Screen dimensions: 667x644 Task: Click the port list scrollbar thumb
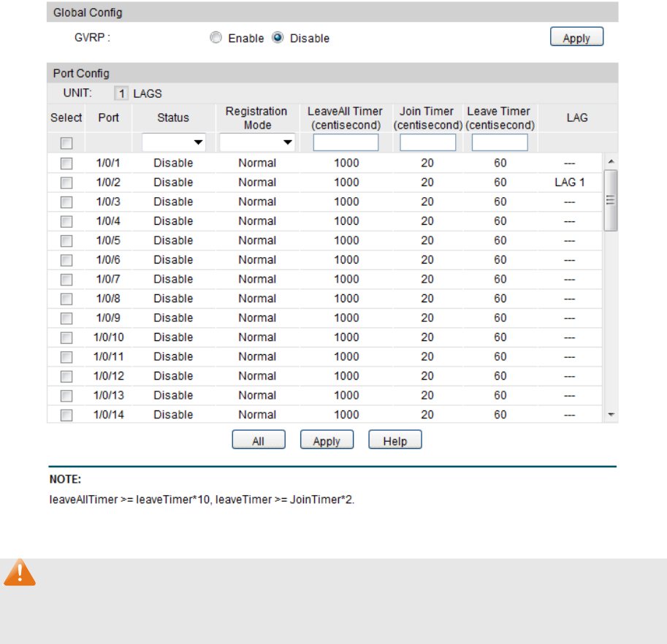tap(611, 200)
